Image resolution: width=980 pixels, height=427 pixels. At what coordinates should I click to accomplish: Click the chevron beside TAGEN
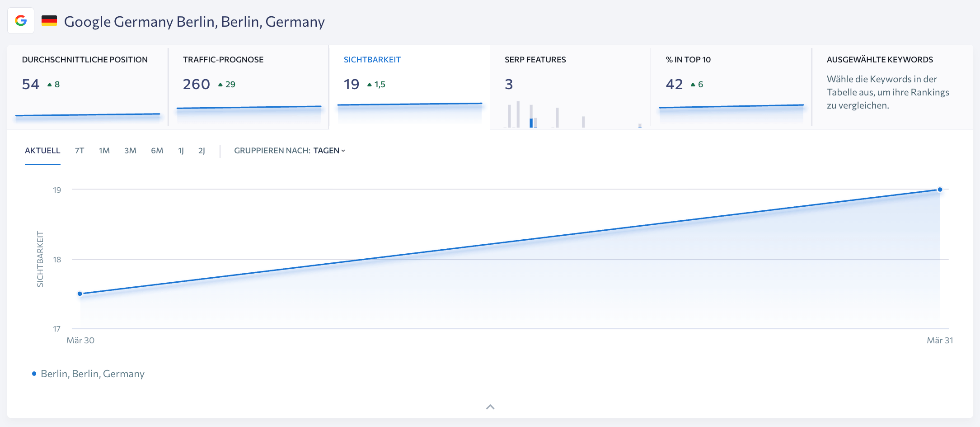click(x=343, y=151)
